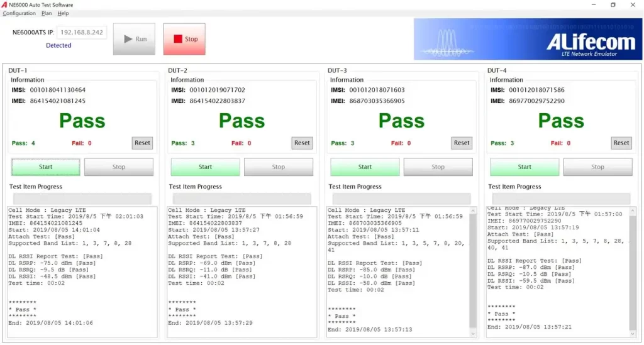Reset the DUT-2 pass/fail counters
Viewport: 644px width, 345px height.
point(303,143)
